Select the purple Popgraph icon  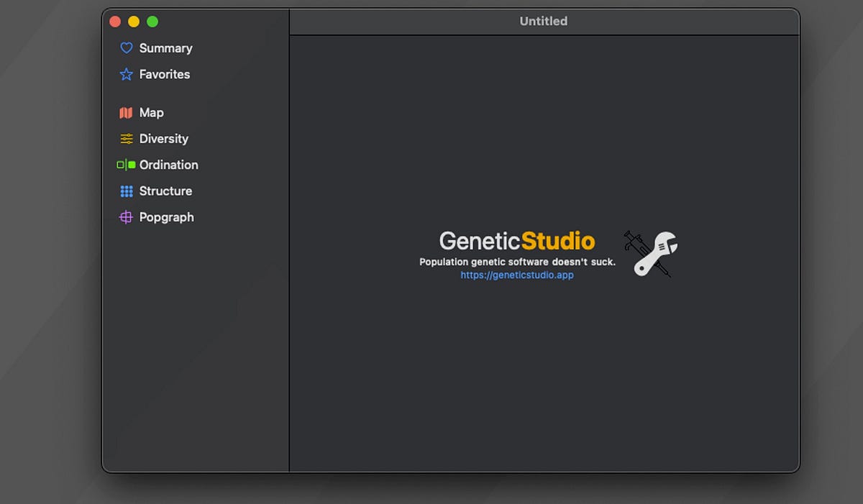pyautogui.click(x=127, y=216)
